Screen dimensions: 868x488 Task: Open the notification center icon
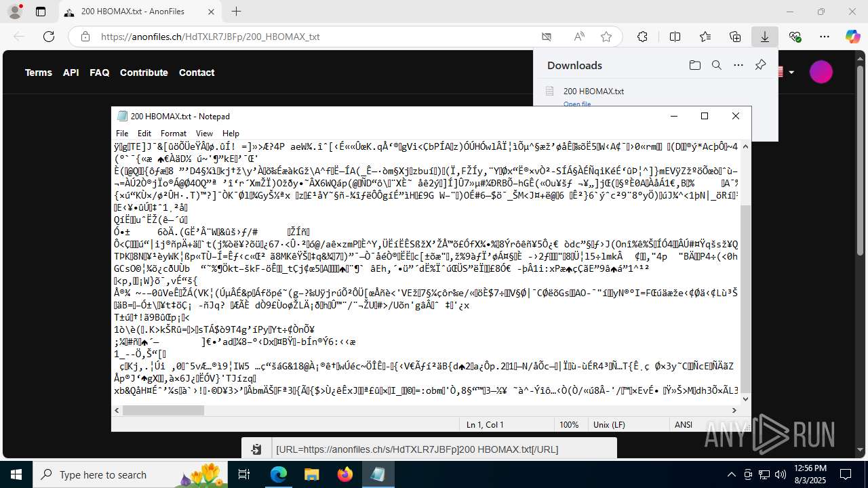pyautogui.click(x=846, y=474)
